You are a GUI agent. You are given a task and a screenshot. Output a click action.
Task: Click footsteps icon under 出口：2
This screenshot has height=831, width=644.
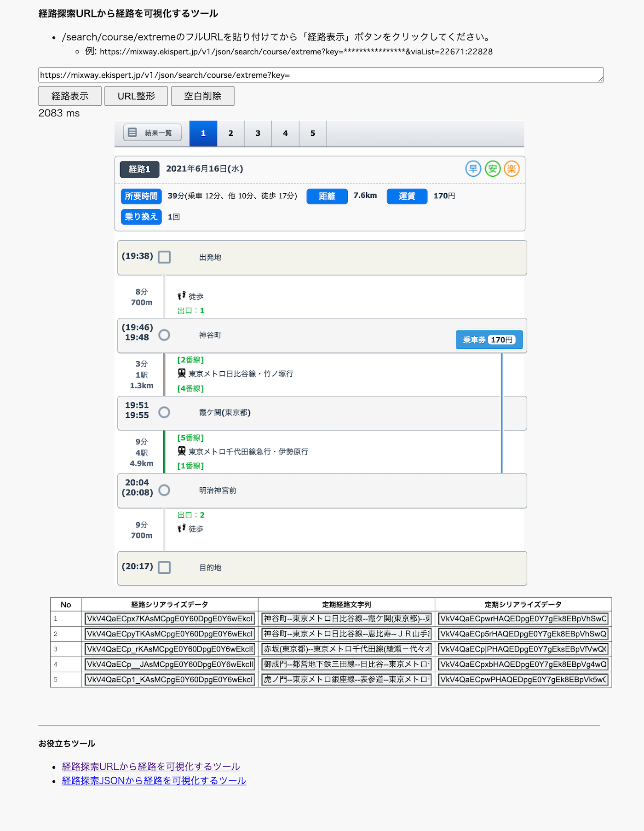[x=182, y=528]
